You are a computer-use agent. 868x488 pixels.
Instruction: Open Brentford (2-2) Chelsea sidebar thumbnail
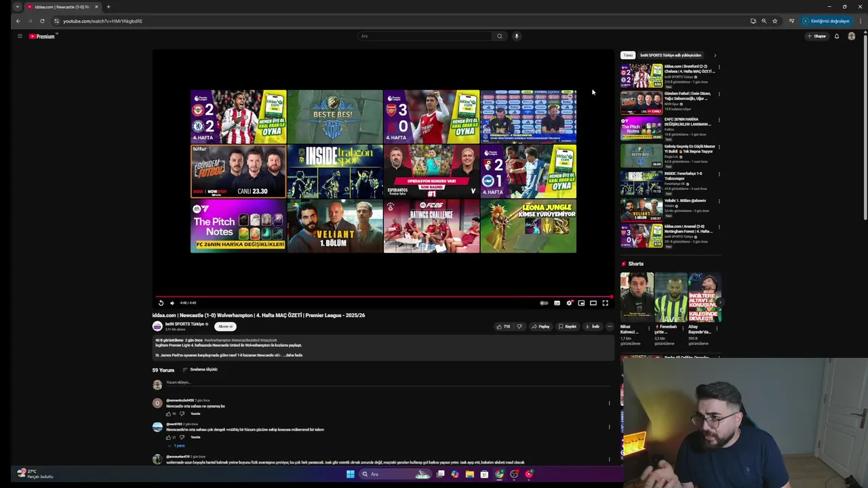(642, 75)
